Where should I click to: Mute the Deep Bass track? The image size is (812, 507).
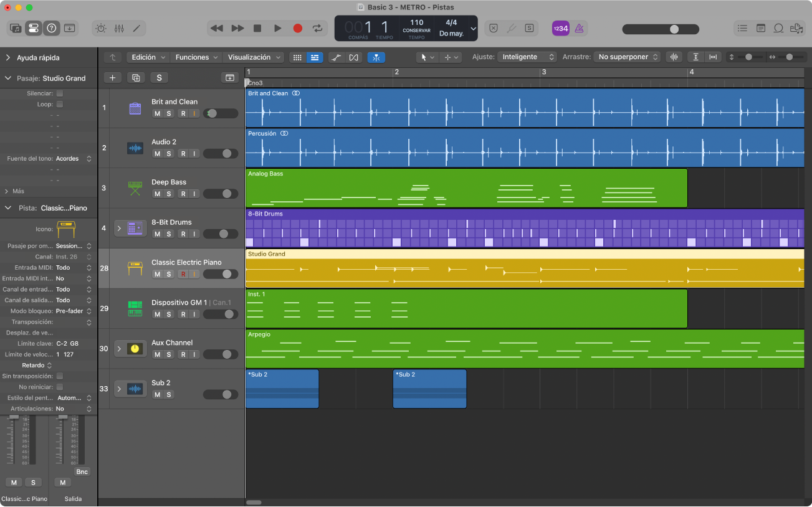(157, 194)
